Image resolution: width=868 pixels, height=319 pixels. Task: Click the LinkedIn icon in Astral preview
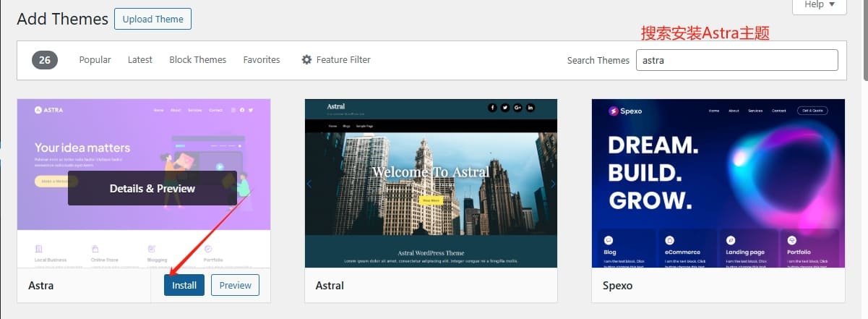click(x=530, y=108)
